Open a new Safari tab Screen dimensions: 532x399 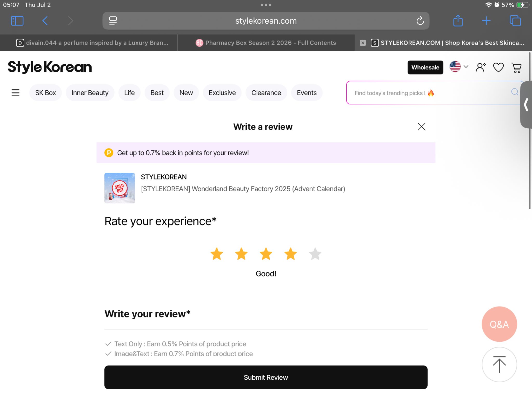coord(486,21)
